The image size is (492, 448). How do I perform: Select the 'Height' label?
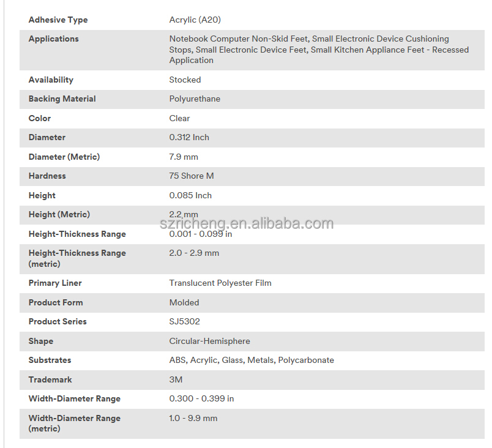click(x=42, y=195)
